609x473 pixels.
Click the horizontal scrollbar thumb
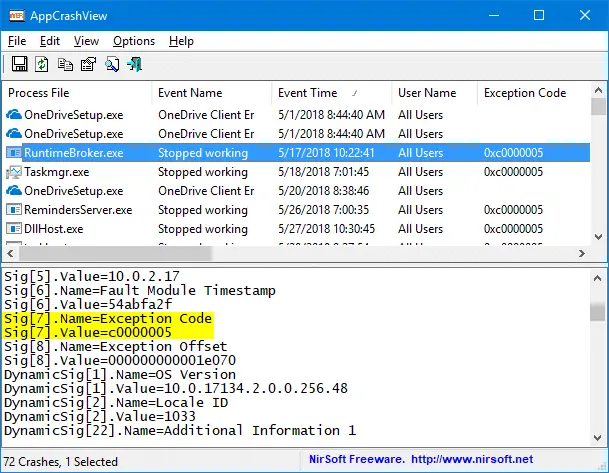(115, 254)
